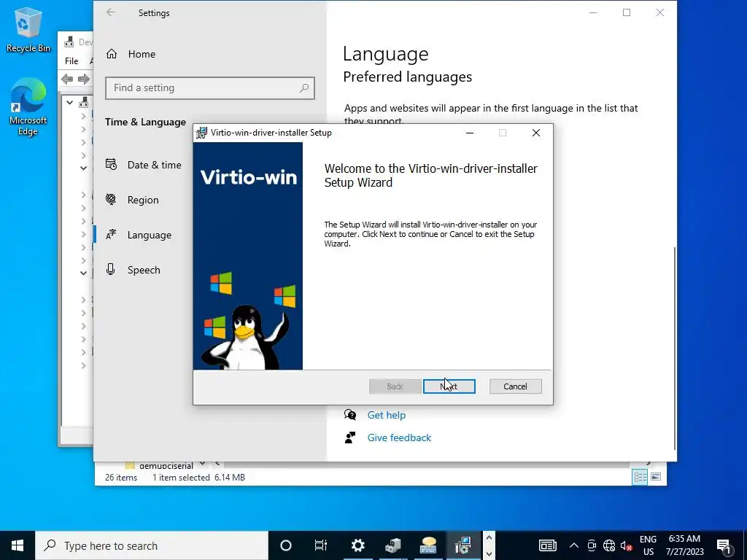Click the 'Time & Language' section heading

pyautogui.click(x=145, y=122)
